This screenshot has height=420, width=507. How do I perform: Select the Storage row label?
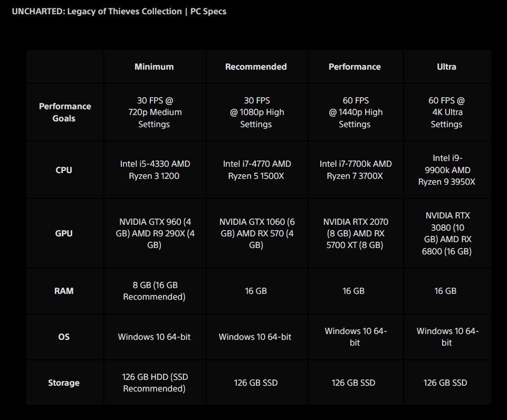tap(64, 383)
